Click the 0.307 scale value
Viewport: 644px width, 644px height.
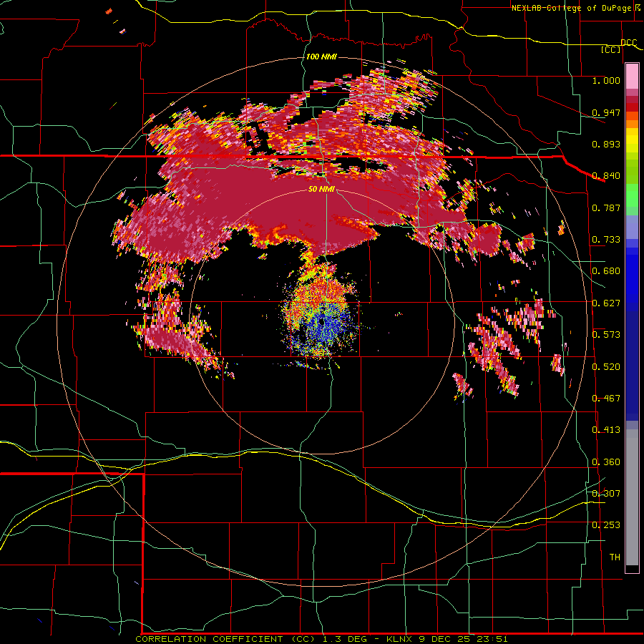pos(606,494)
